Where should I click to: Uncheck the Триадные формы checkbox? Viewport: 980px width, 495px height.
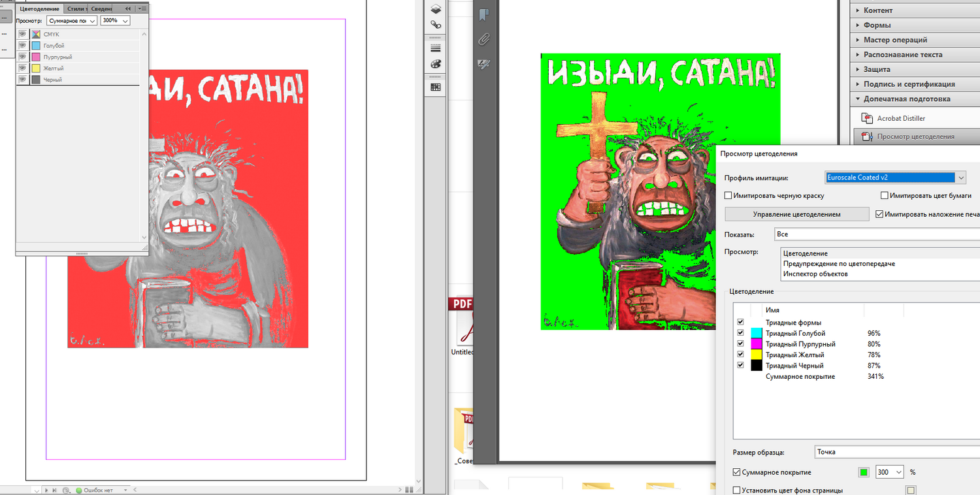point(740,322)
